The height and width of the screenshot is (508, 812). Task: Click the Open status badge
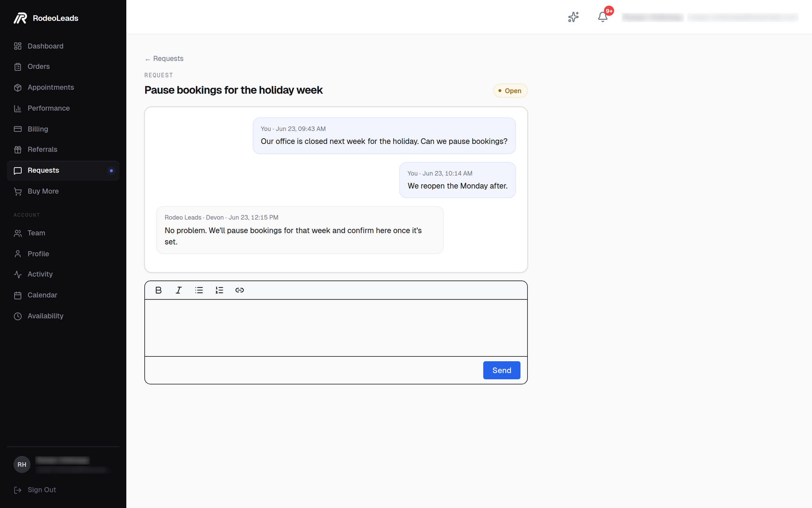tap(510, 91)
